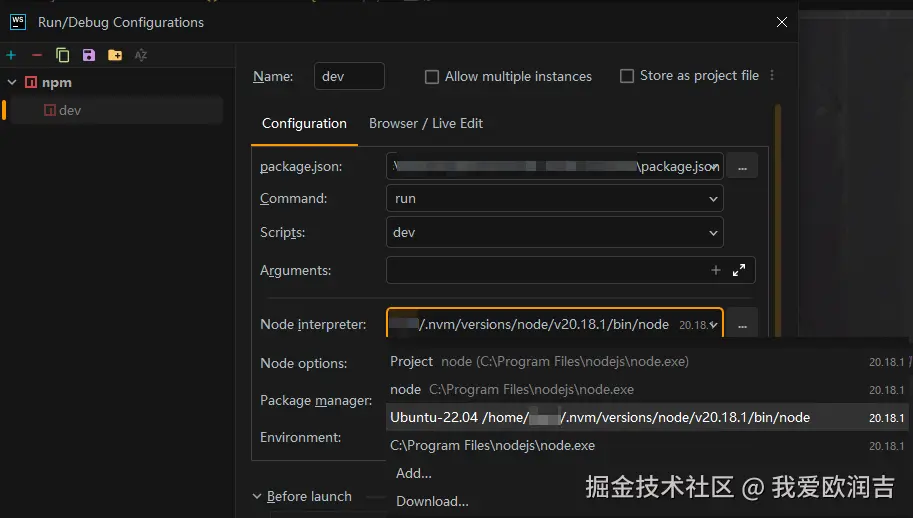Viewport: 913px width, 518px height.
Task: Click the Node options label
Action: click(303, 363)
